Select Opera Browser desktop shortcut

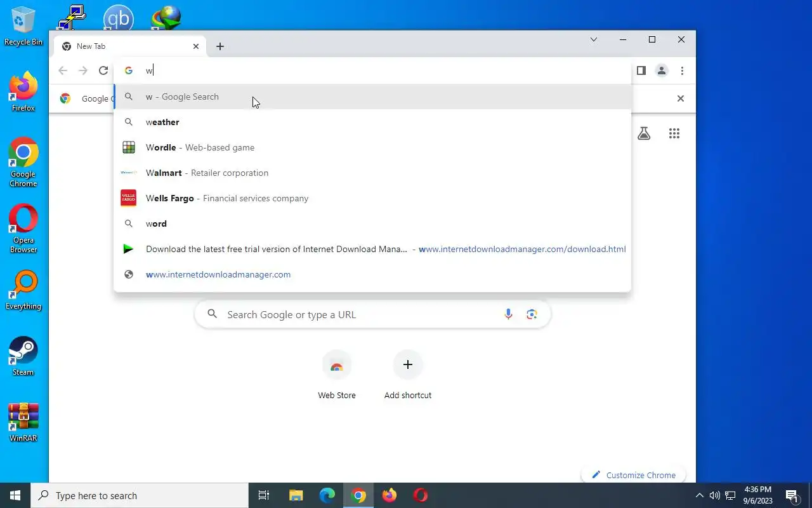pos(23,229)
